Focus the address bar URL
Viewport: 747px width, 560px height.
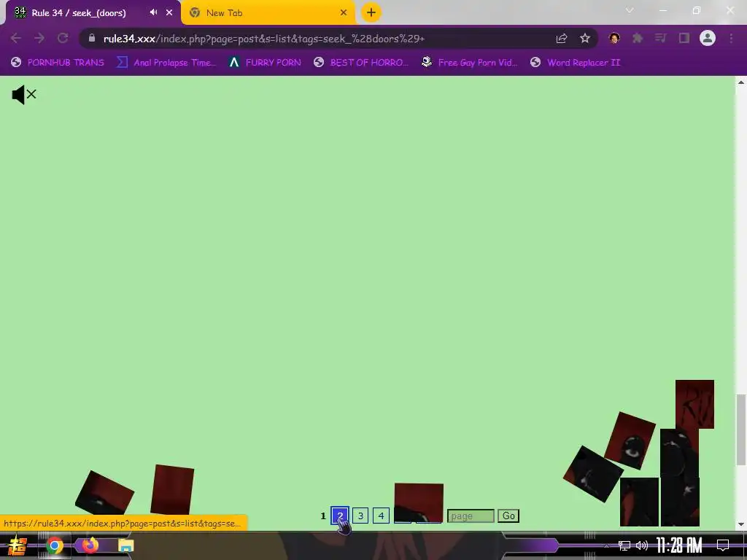click(x=264, y=39)
